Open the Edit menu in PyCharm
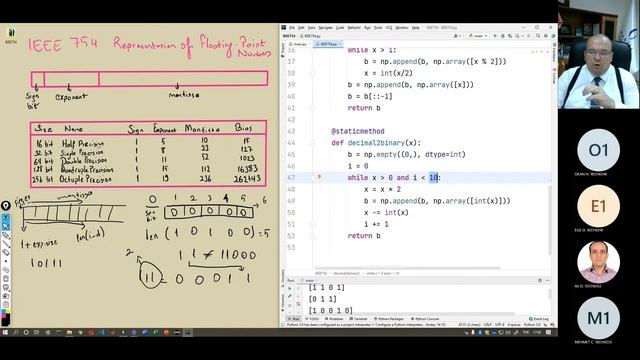Viewport: 640px width, 360px height. (x=301, y=28)
